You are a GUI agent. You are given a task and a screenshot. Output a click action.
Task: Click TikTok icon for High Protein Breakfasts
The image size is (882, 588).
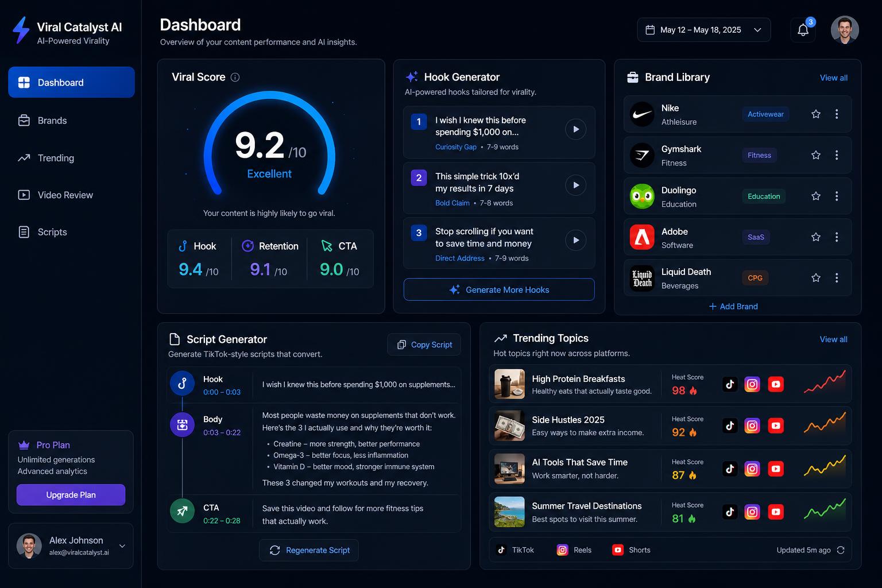pos(730,384)
